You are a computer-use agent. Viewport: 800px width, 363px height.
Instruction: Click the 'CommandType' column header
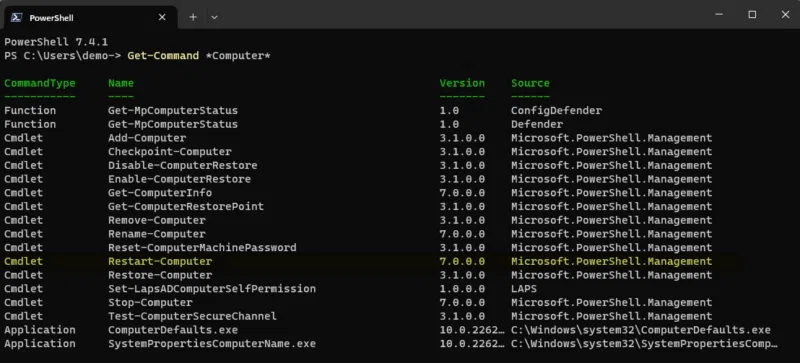tap(40, 83)
